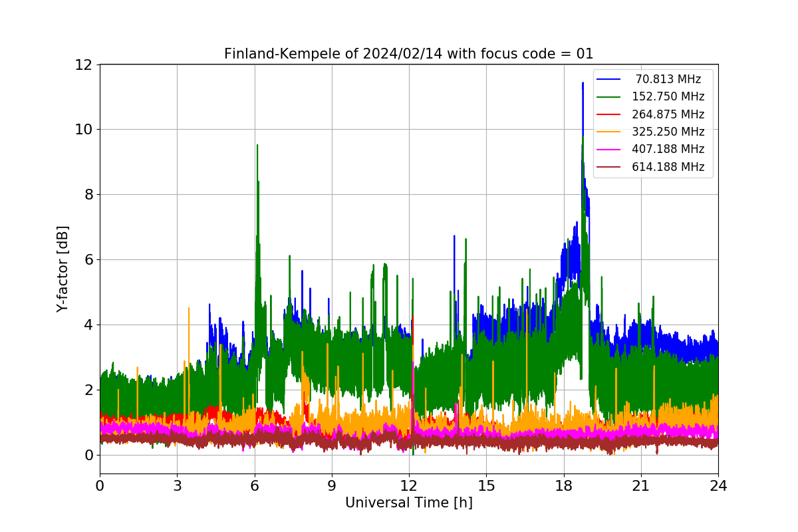The height and width of the screenshot is (532, 798).
Task: Select the 407.188 MHz legend label
Action: click(x=668, y=150)
